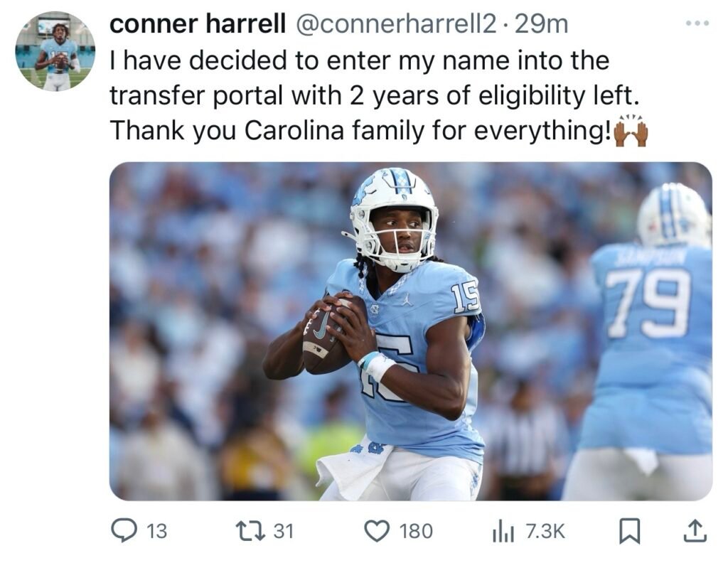Open the attached quarterback photo

[x=410, y=331]
